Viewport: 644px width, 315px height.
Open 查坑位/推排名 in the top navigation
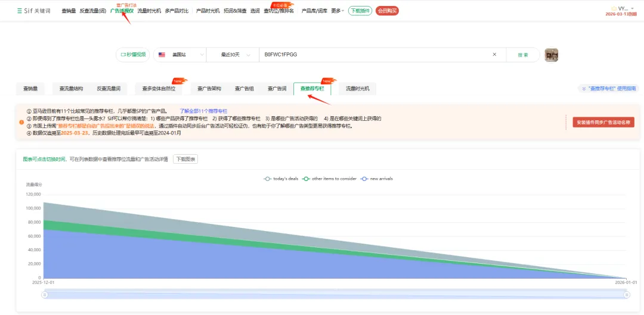click(279, 11)
